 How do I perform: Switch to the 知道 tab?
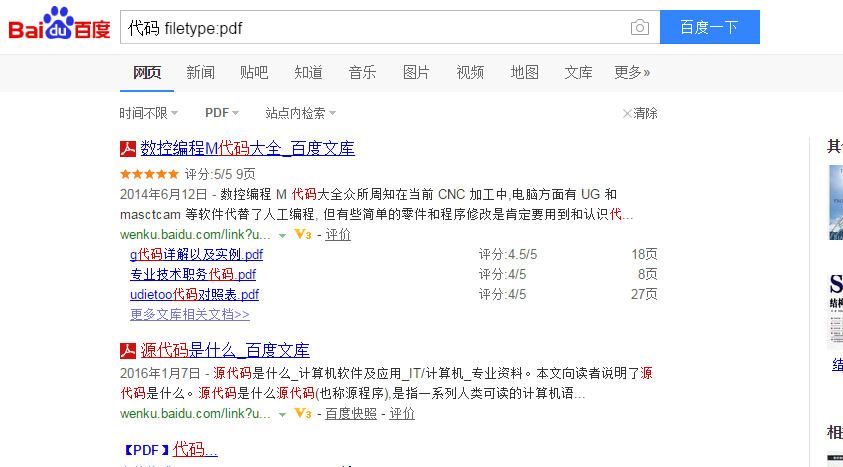309,73
